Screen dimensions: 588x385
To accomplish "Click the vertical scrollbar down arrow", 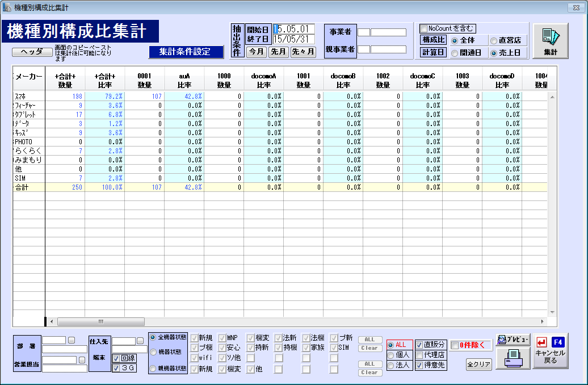I will pos(552,312).
